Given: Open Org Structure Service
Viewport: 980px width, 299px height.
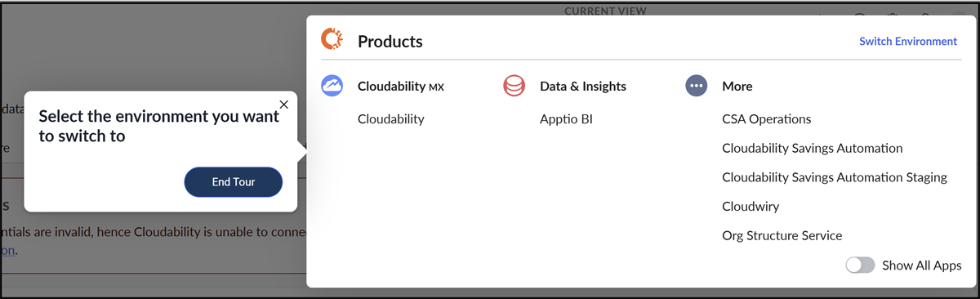Looking at the screenshot, I should click(782, 236).
